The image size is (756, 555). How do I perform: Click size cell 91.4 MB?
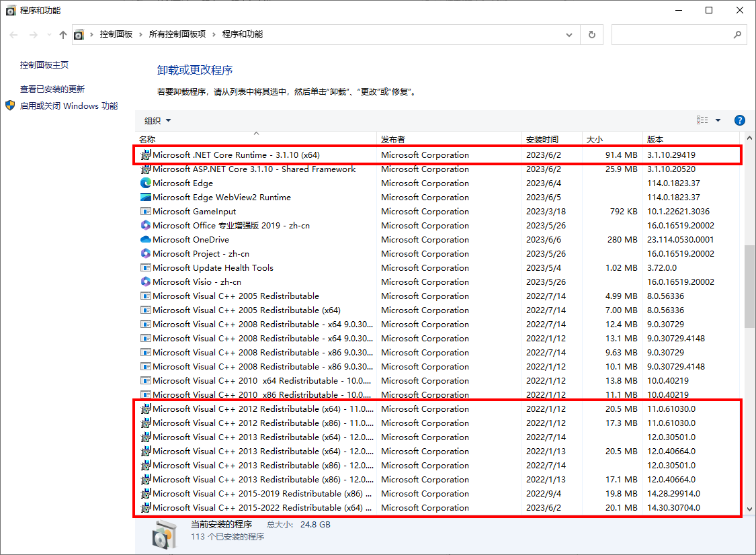[x=622, y=155]
